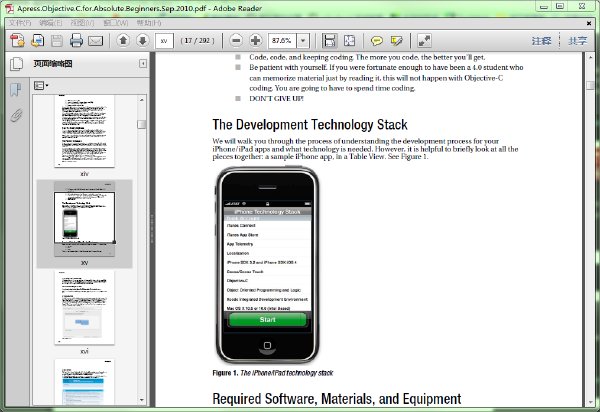600x412 pixels.
Task: Open the 窗口(W) menu
Action: coord(116,23)
